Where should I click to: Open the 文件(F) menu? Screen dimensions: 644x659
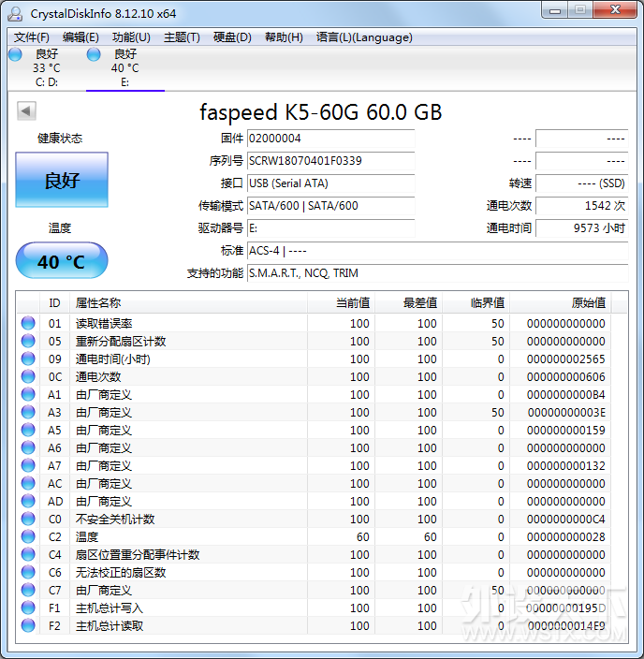coord(31,37)
